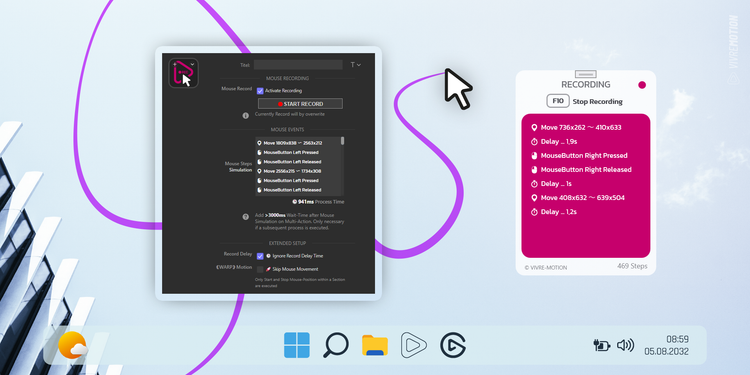750x375 pixels.
Task: Click the pin icon of 'Move 736x262' step
Action: 534,128
